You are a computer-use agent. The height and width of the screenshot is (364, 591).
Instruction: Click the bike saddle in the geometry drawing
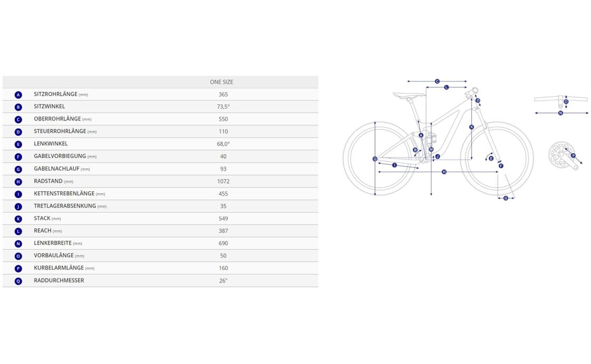point(408,96)
